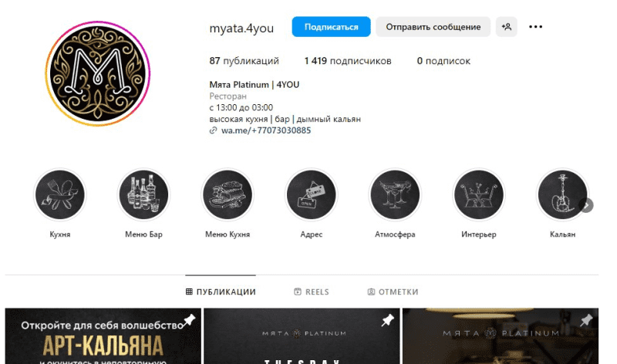
Task: Open the pinned Tuesday Мята Platinum post
Action: (302, 336)
